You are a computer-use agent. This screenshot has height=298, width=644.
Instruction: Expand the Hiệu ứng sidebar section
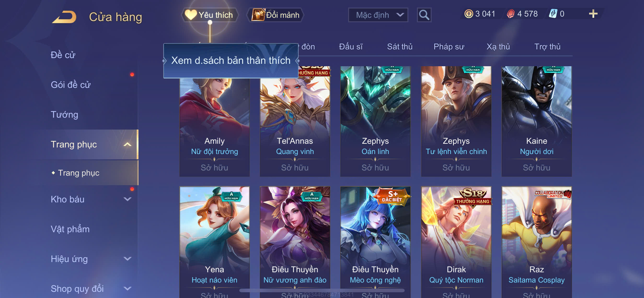(x=127, y=259)
